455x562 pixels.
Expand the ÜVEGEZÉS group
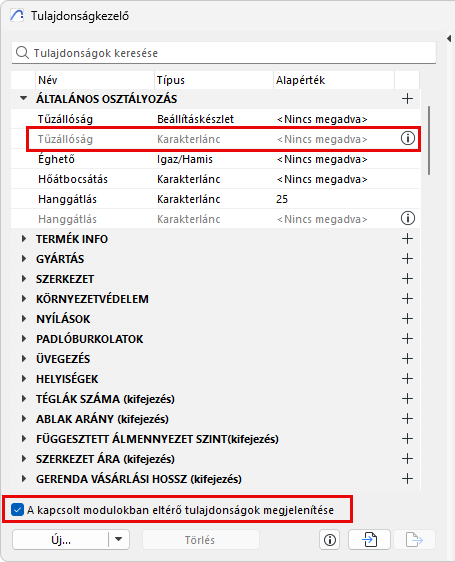24,359
